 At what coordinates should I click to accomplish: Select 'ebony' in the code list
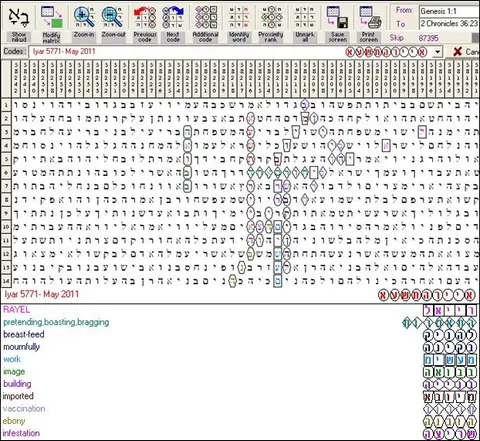coord(14,421)
